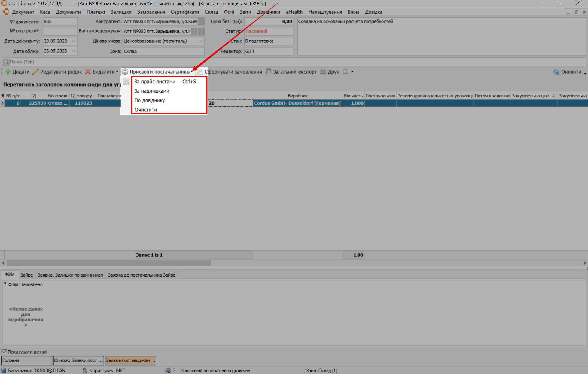Click the red X Видалити icon
This screenshot has width=588, height=374.
(x=88, y=72)
